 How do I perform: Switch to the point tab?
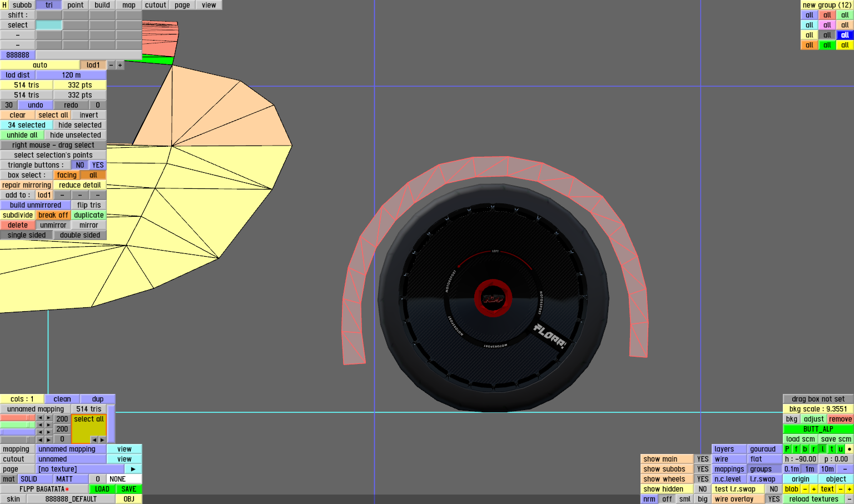click(x=76, y=5)
